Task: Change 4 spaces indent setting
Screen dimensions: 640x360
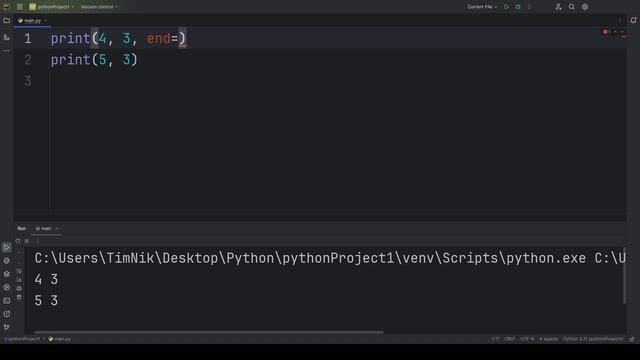Action: tap(549, 339)
